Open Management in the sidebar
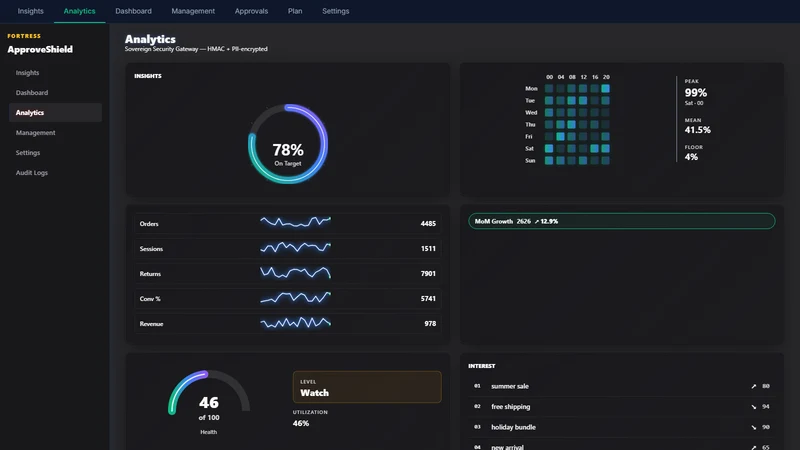Screen dimensions: 800x450 pos(55,133)
